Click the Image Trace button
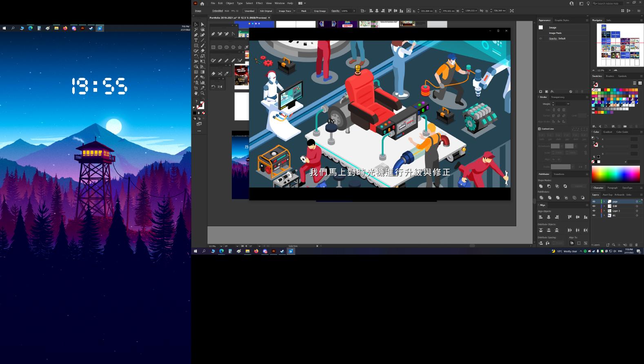The height and width of the screenshot is (364, 644). tap(285, 11)
